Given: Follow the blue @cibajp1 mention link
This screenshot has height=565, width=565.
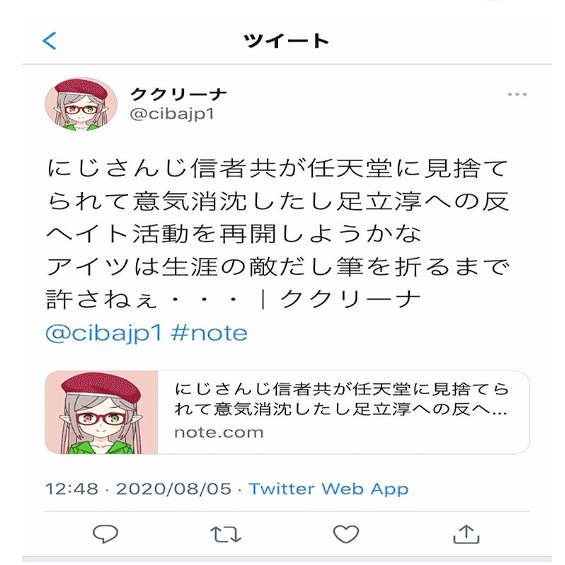Looking at the screenshot, I should (104, 333).
